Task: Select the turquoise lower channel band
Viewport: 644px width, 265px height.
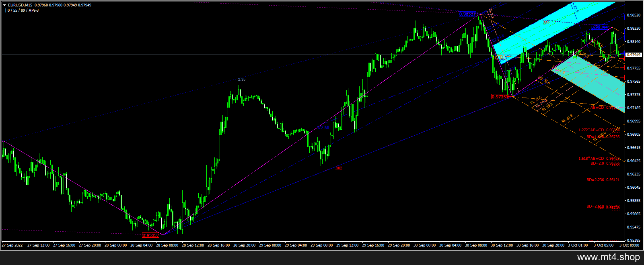Action: (x=588, y=84)
